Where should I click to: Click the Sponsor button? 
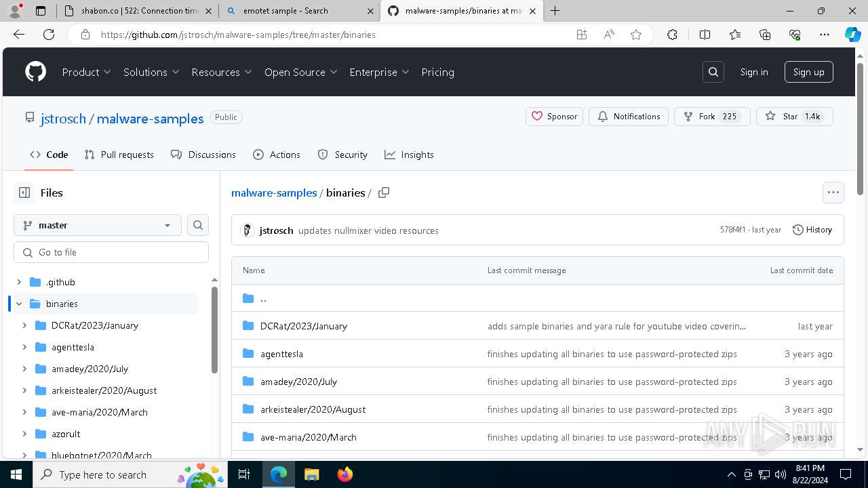(x=554, y=117)
